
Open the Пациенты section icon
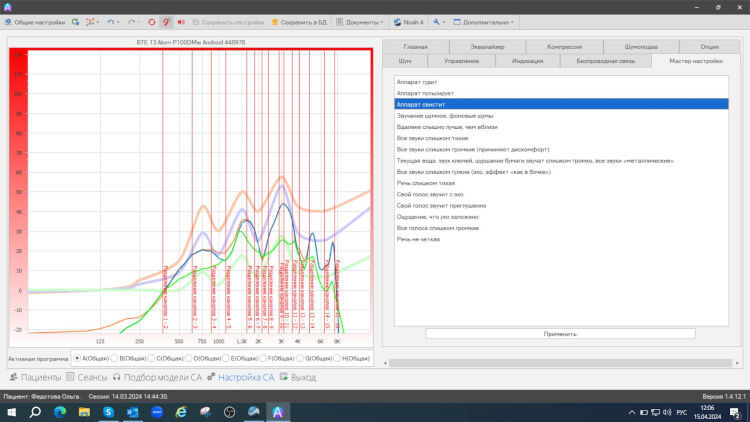pyautogui.click(x=13, y=377)
